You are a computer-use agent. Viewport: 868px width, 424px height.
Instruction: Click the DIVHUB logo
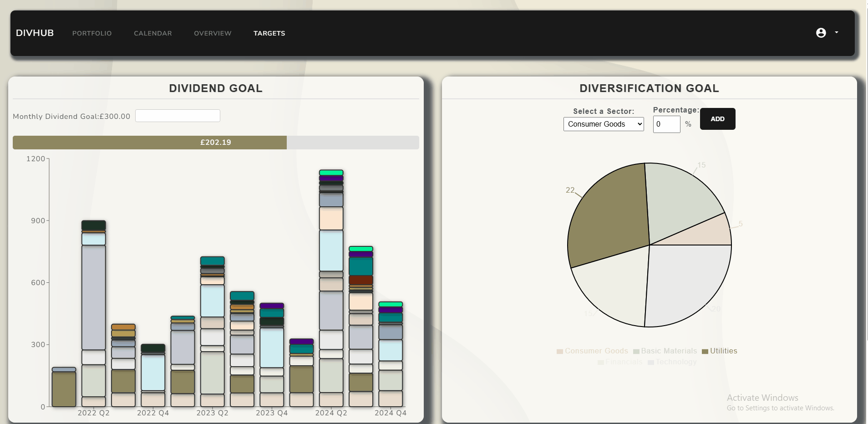click(35, 32)
